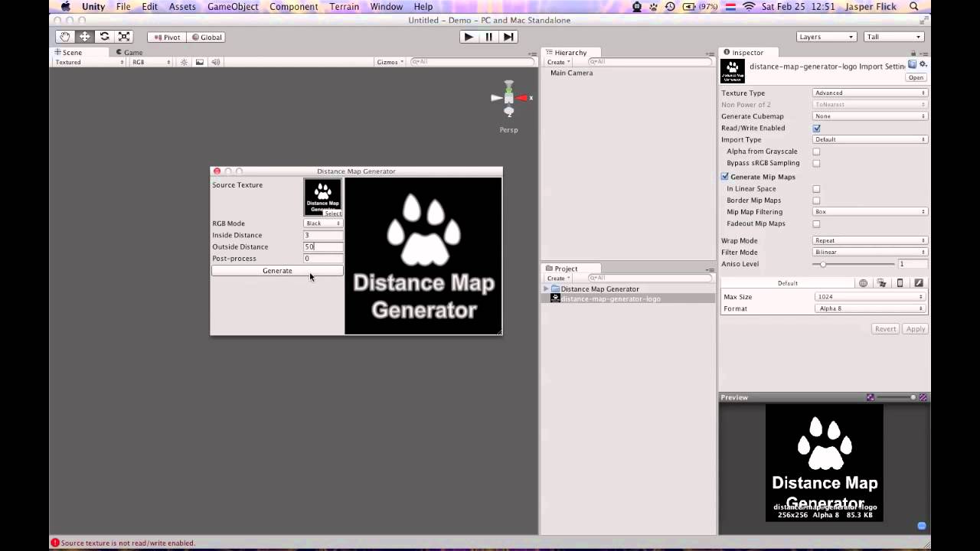This screenshot has width=980, height=551.
Task: Select the Web platform override tab
Action: pyautogui.click(x=863, y=283)
